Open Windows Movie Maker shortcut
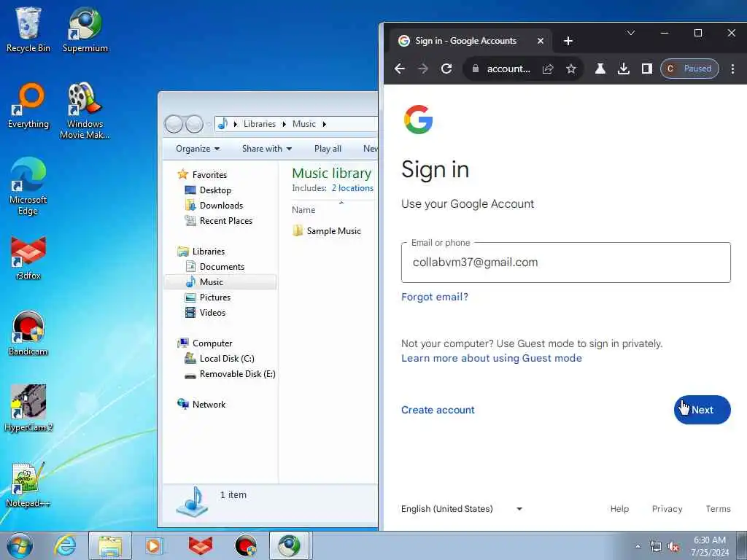 point(85,111)
